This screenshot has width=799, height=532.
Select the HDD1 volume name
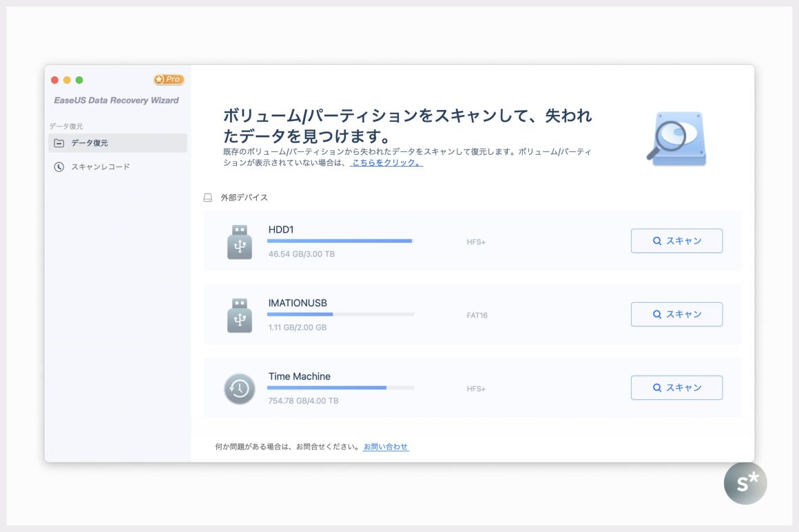coord(281,229)
